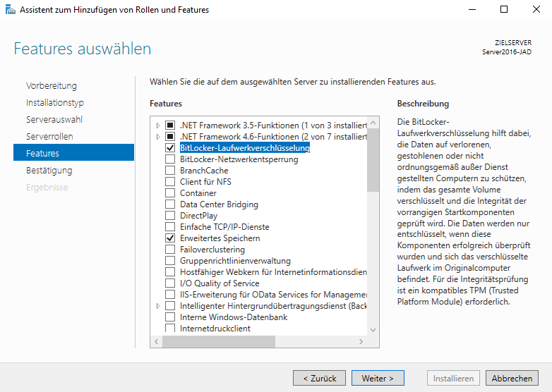Uncheck BitLocker-Laufwerkverschlüsselung checkbox
This screenshot has height=392, width=552.
pyautogui.click(x=169, y=148)
